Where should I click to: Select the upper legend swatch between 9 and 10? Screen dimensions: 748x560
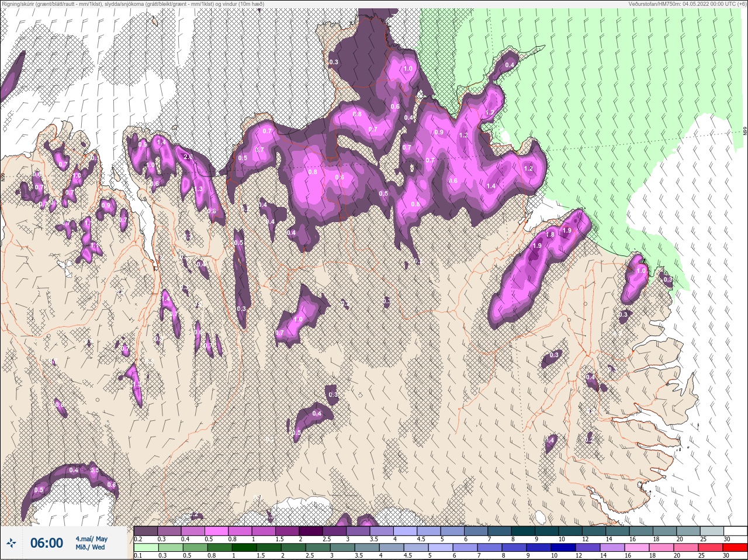(x=548, y=531)
